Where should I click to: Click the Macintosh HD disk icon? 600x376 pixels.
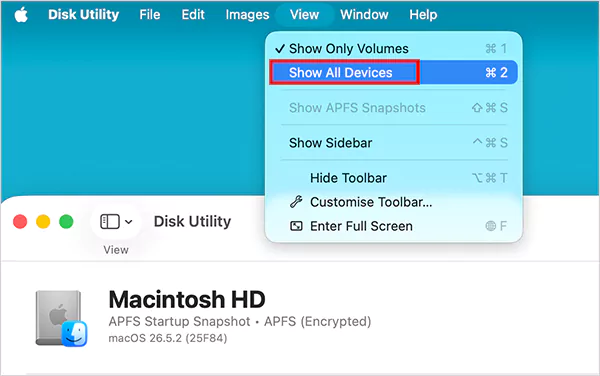[x=61, y=318]
